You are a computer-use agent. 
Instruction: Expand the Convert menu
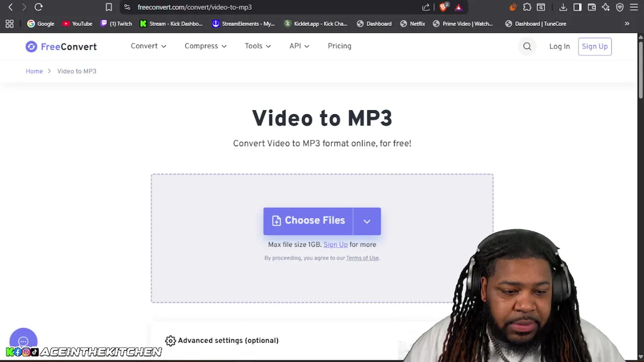point(148,46)
